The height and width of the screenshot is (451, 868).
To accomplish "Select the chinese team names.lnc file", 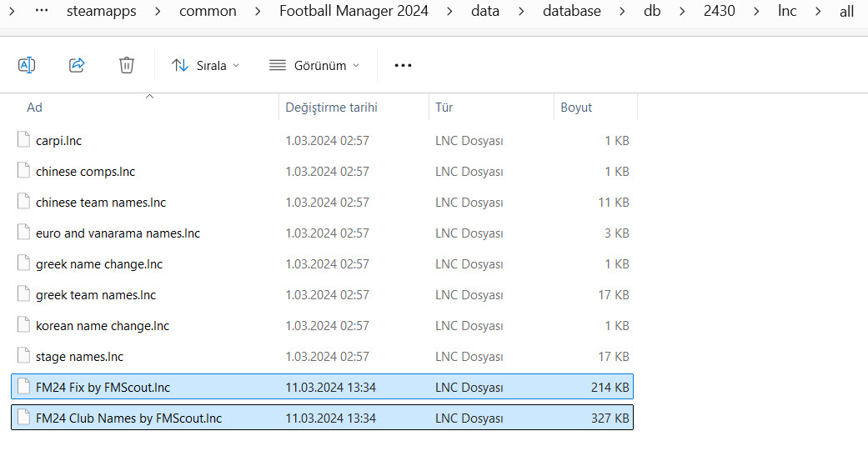I will [x=101, y=203].
